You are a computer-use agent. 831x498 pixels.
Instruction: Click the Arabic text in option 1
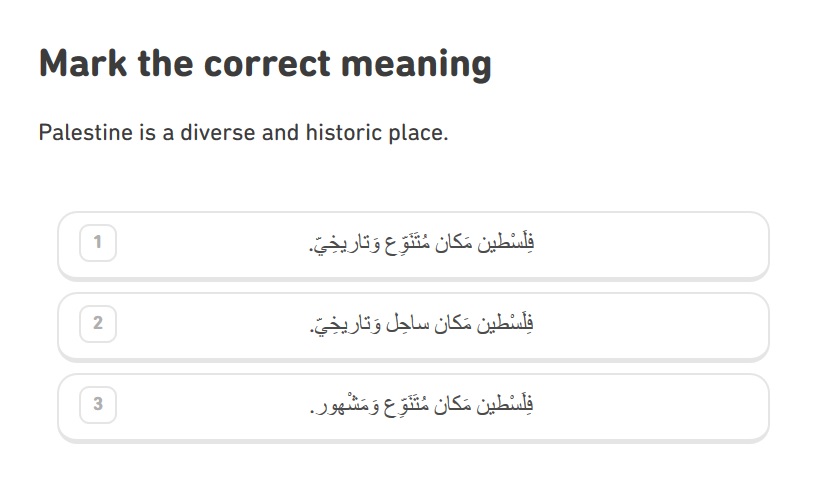coord(421,243)
